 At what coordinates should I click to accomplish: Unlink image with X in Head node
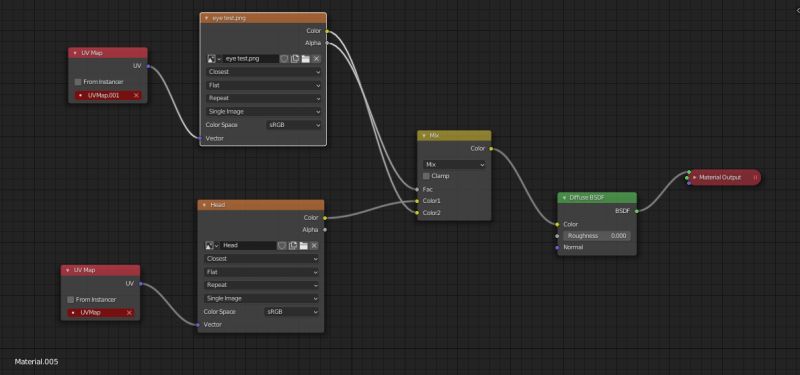[x=314, y=245]
